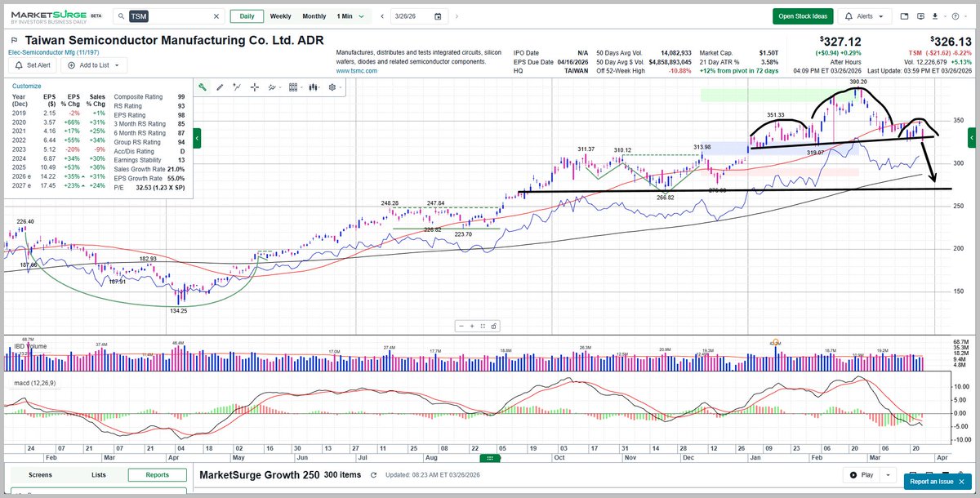Switch chart to Weekly timeframe

click(280, 16)
